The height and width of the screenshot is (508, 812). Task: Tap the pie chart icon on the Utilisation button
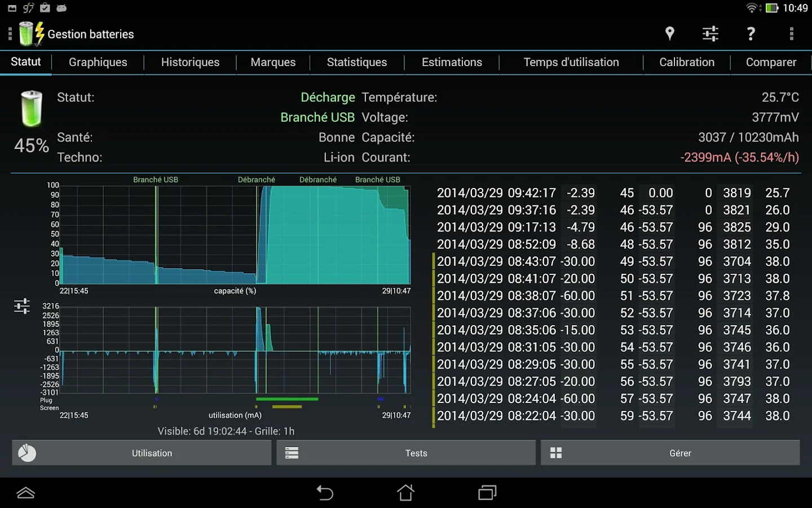(27, 453)
